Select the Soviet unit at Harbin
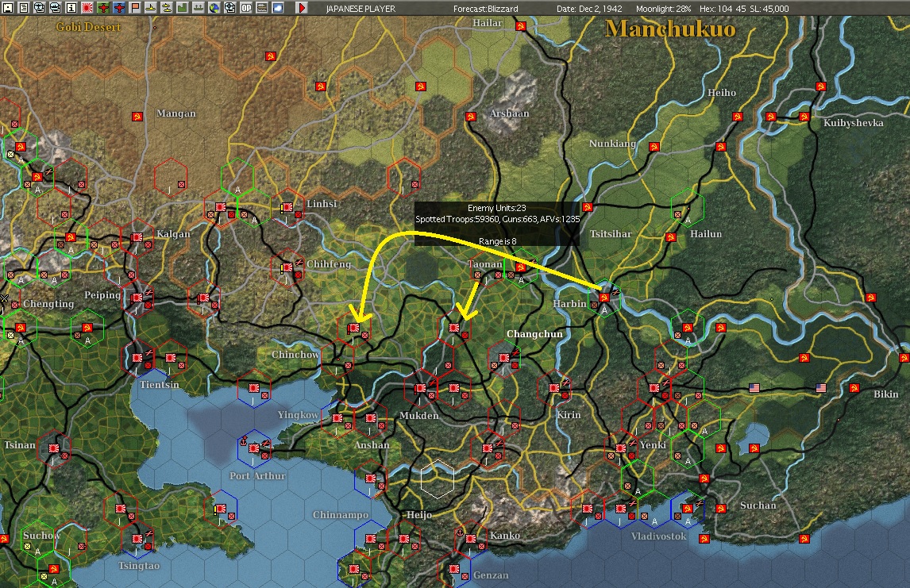 pos(604,298)
